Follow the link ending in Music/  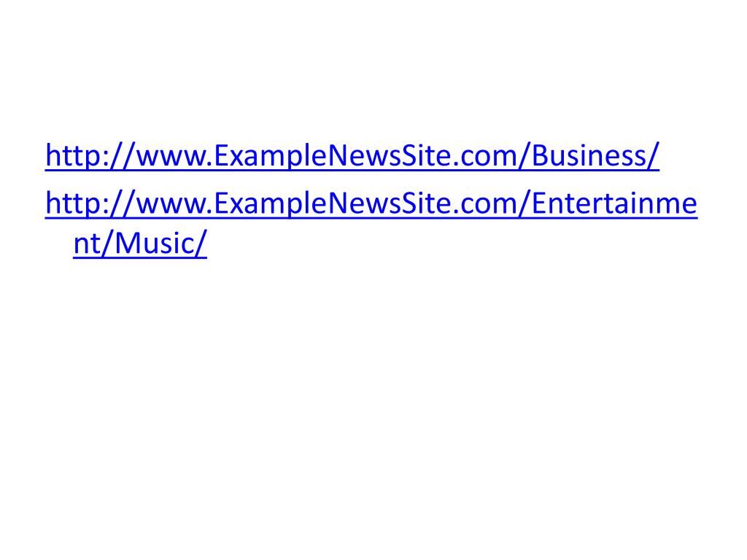tap(371, 204)
